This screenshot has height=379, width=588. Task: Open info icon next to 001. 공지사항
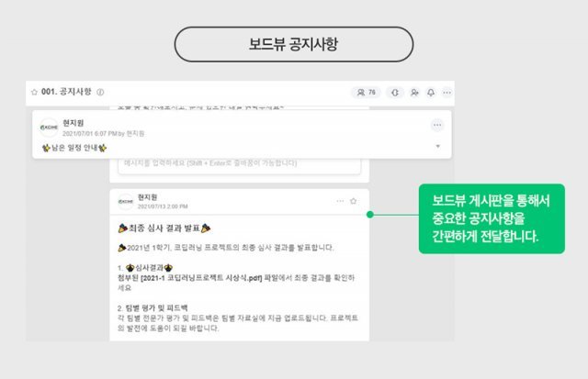pyautogui.click(x=100, y=92)
